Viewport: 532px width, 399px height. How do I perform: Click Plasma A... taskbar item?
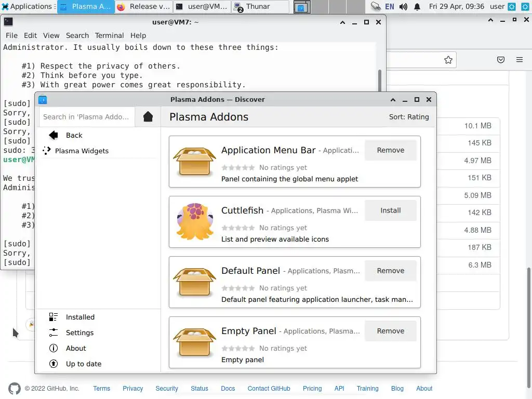click(86, 7)
